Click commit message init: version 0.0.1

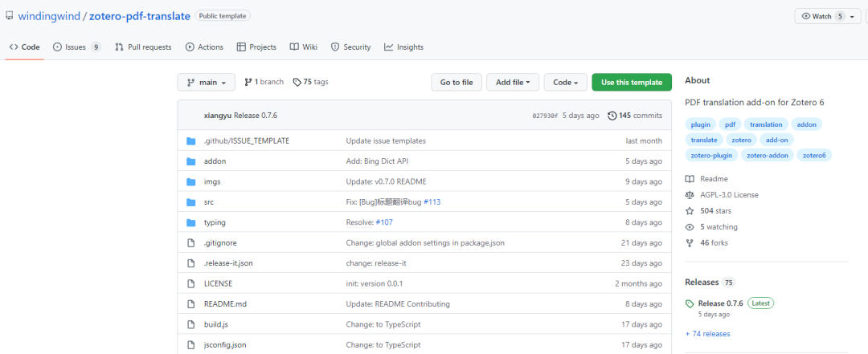click(375, 283)
